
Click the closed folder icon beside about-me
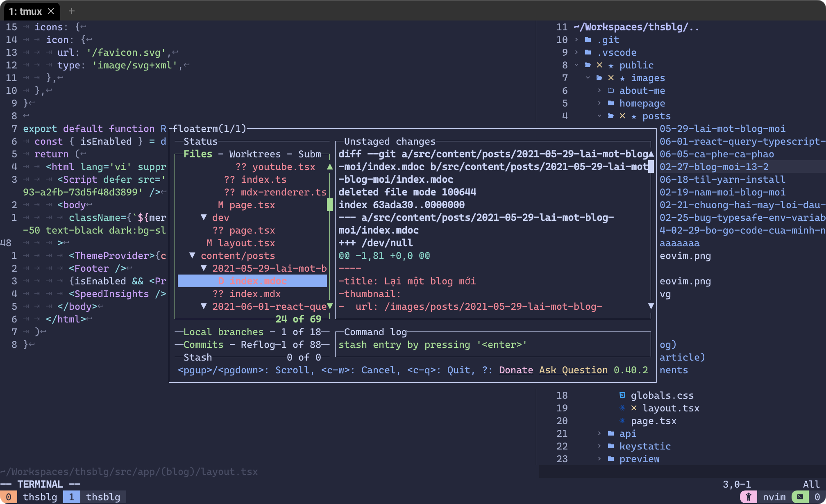(611, 91)
